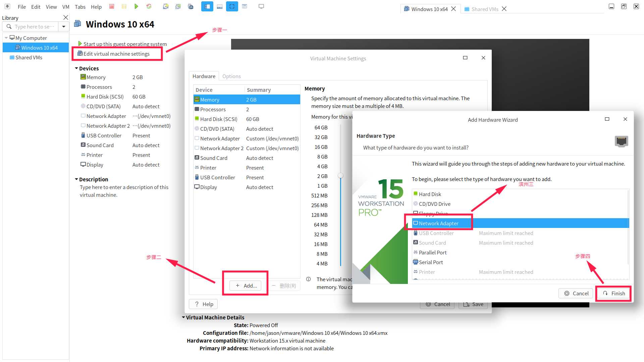The height and width of the screenshot is (362, 644).
Task: Collapse the Description section
Action: point(76,179)
